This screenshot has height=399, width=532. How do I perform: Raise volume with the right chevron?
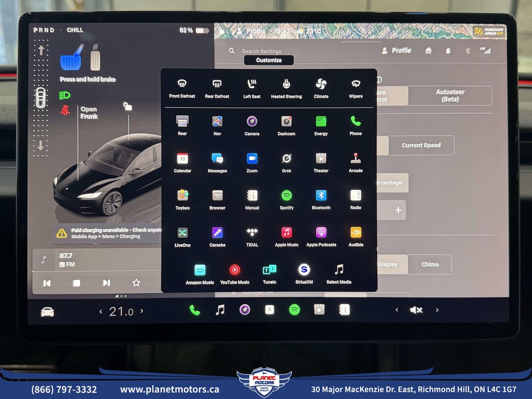tap(437, 310)
